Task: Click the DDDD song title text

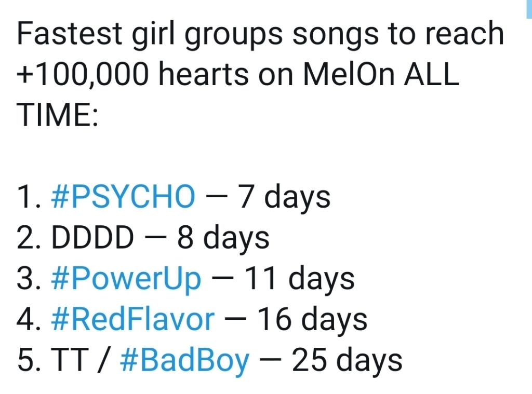Action: click(92, 238)
